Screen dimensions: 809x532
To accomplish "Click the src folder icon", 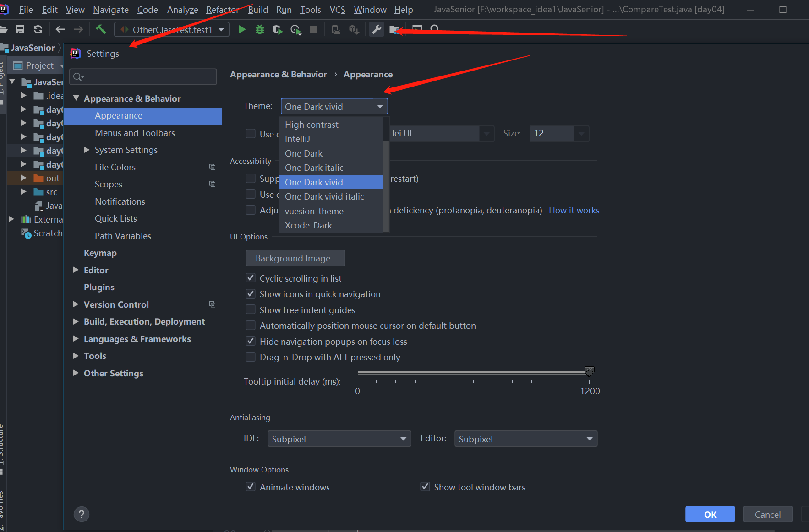I will pos(38,192).
